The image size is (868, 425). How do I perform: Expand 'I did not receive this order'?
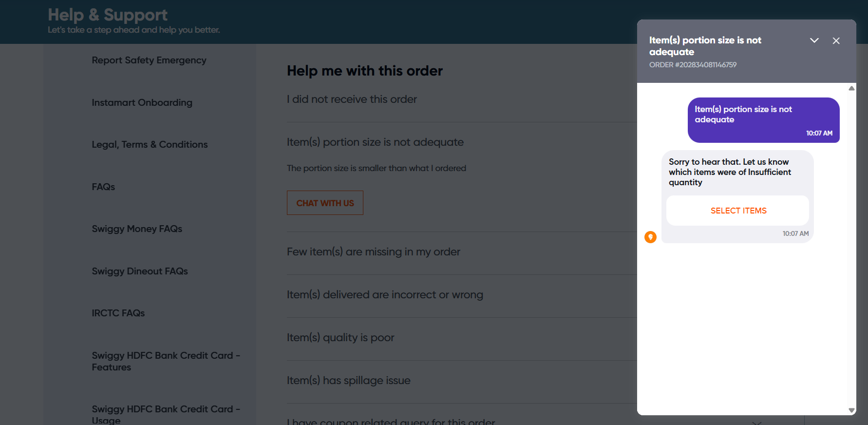pyautogui.click(x=352, y=99)
